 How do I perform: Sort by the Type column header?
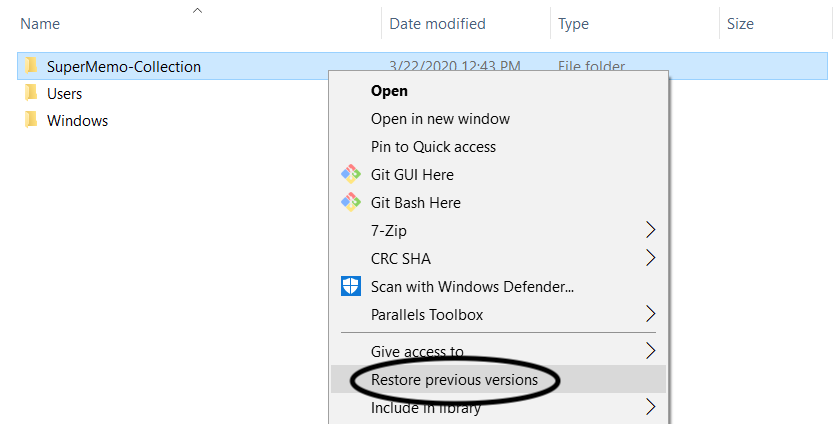click(573, 24)
